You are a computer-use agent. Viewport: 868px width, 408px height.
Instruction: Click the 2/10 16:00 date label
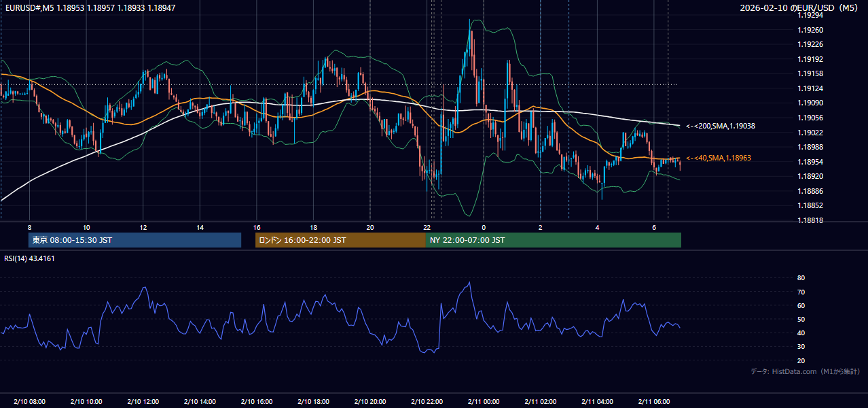256,401
